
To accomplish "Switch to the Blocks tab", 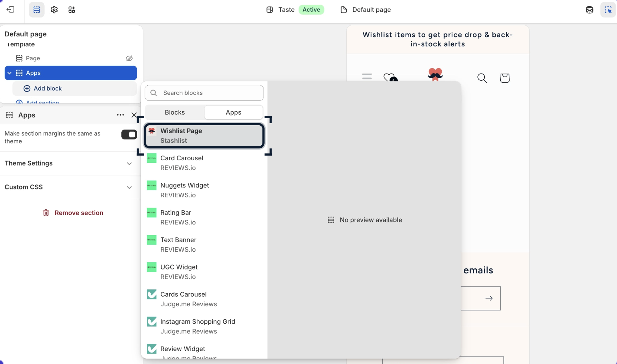I will [x=175, y=112].
